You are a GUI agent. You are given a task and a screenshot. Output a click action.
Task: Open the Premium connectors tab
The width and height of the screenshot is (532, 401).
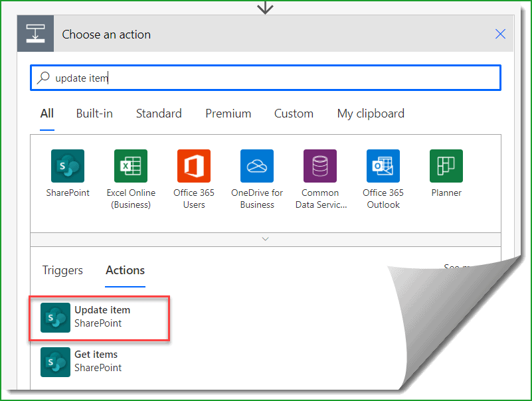(228, 114)
